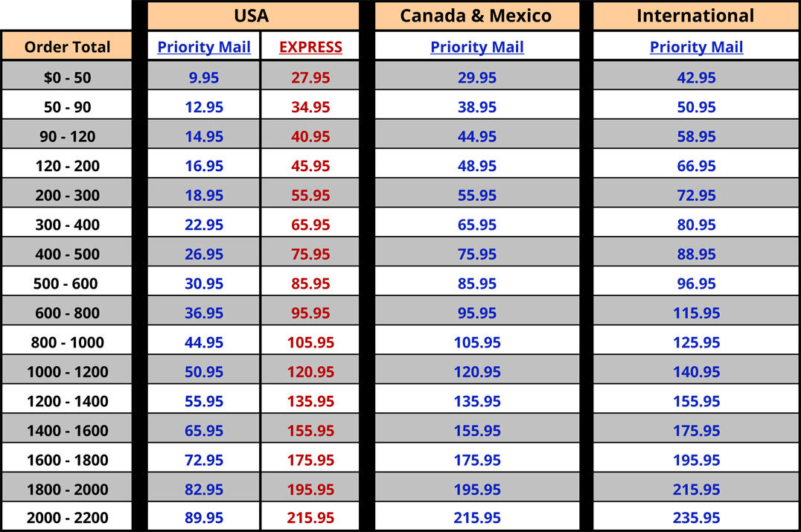801x532 pixels.
Task: Click the USA column header
Action: pyautogui.click(x=252, y=16)
